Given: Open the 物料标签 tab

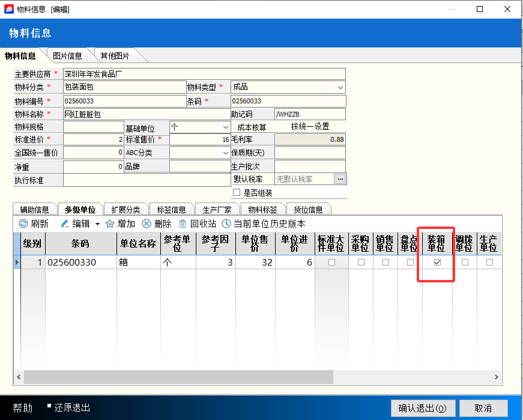Looking at the screenshot, I should [x=262, y=209].
